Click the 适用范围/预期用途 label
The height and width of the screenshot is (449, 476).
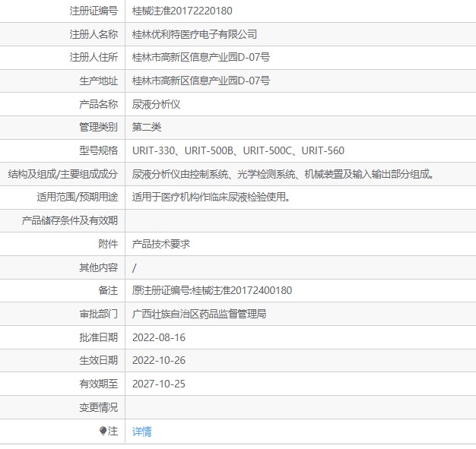pos(78,198)
